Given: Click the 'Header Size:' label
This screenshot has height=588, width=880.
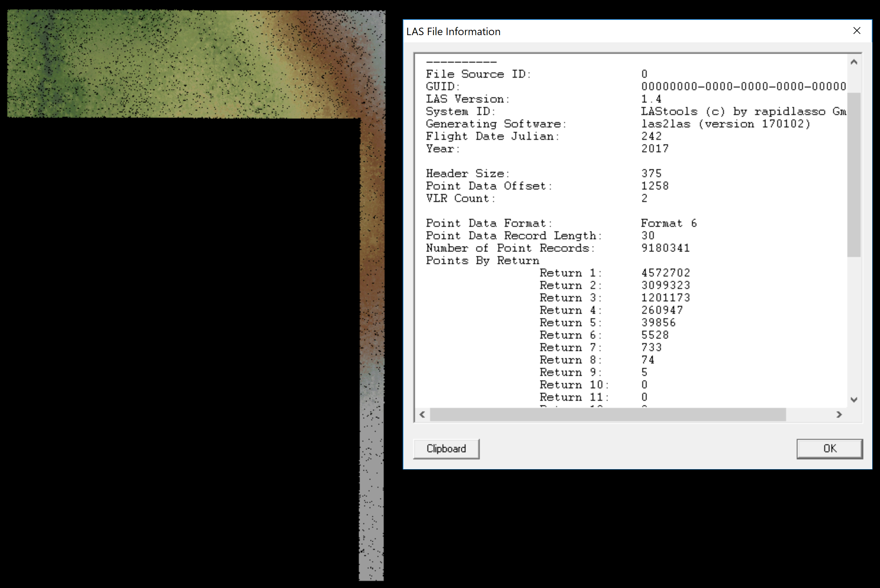Looking at the screenshot, I should [468, 173].
